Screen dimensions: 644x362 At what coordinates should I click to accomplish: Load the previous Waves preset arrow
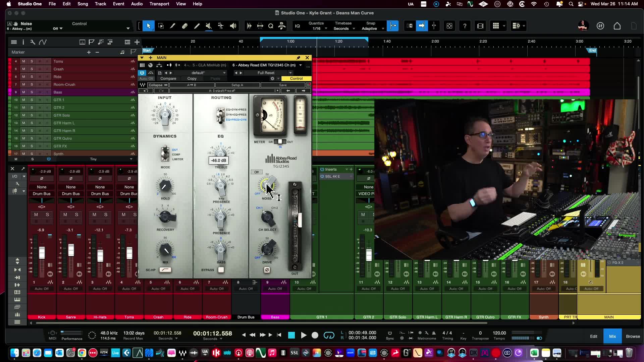(288, 91)
